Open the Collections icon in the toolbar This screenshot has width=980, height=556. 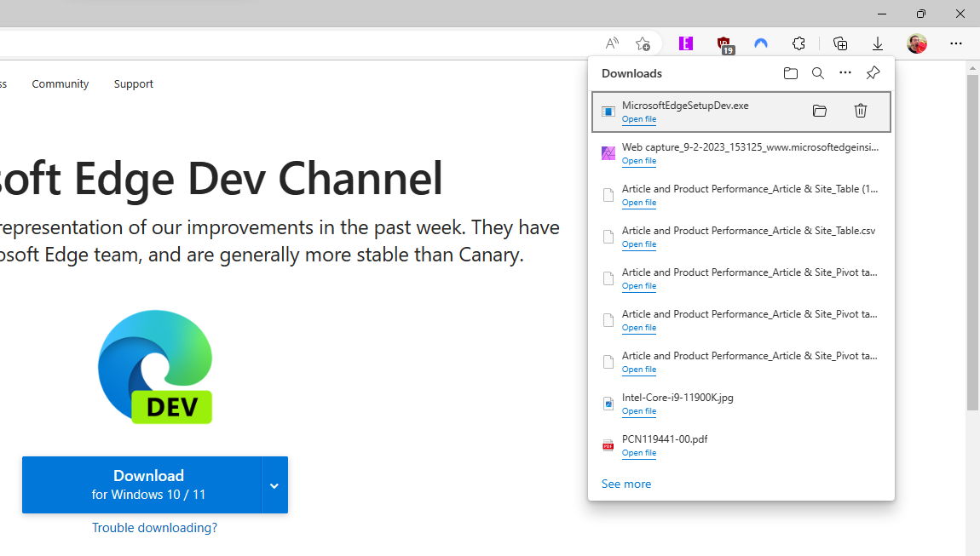pyautogui.click(x=840, y=43)
